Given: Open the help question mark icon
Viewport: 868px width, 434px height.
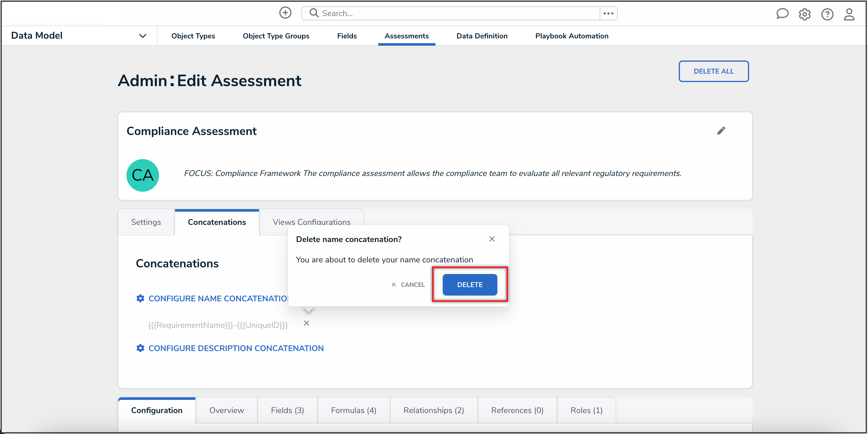Looking at the screenshot, I should click(827, 14).
